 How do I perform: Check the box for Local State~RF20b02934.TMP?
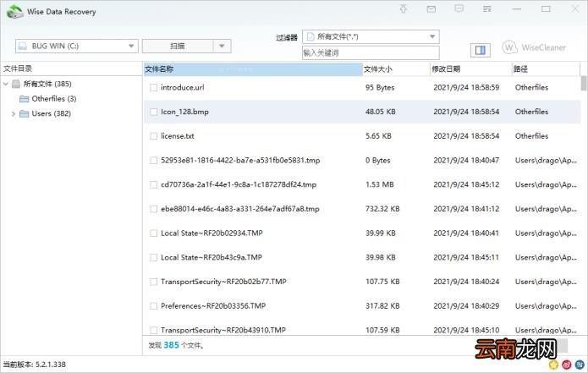pos(153,233)
